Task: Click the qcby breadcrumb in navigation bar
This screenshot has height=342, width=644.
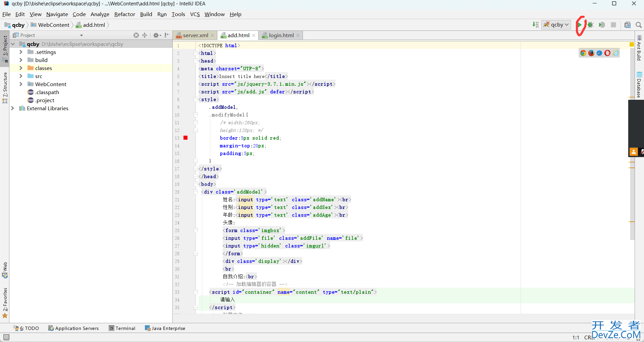Action: [15, 25]
